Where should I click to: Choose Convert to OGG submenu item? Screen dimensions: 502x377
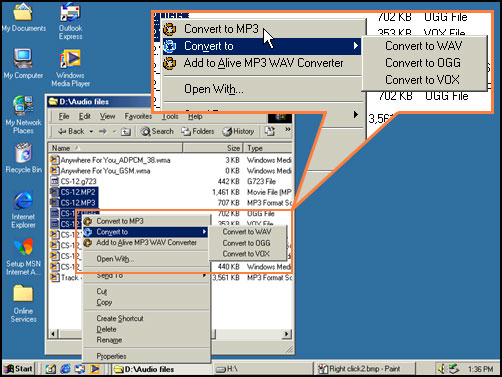[x=246, y=243]
